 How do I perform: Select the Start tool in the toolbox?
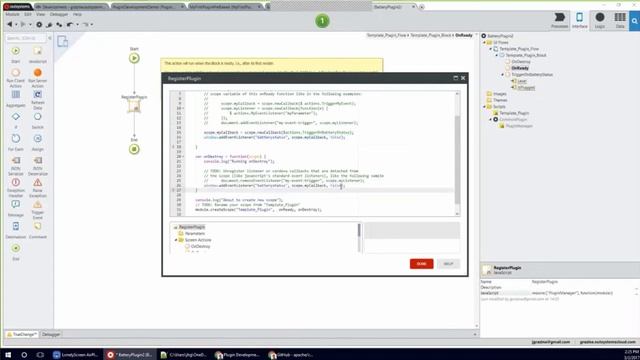(x=16, y=55)
